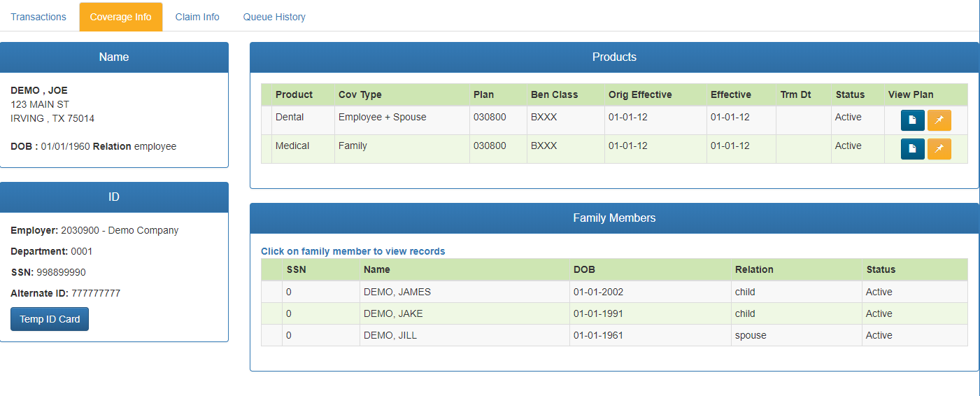The image size is (980, 396).
Task: View the Medical plan document icon
Action: (912, 149)
